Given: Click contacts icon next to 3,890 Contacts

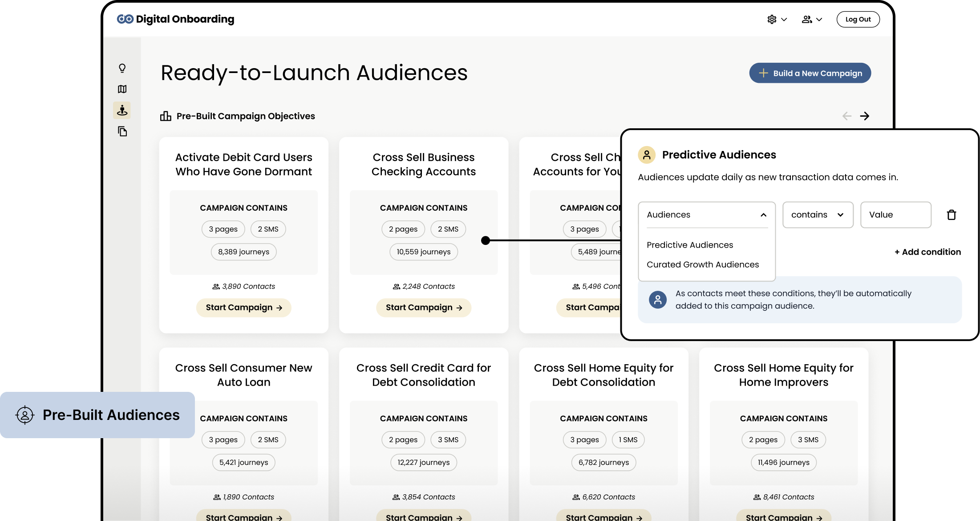Looking at the screenshot, I should (x=216, y=286).
